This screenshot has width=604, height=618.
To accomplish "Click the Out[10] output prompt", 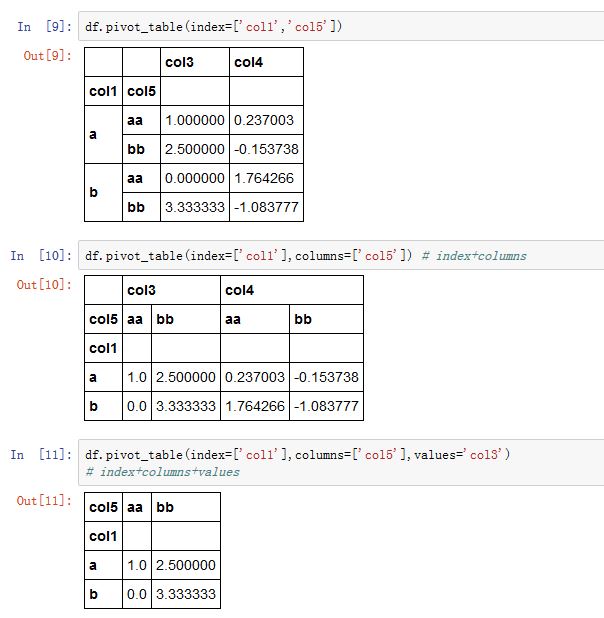I will coord(43,285).
